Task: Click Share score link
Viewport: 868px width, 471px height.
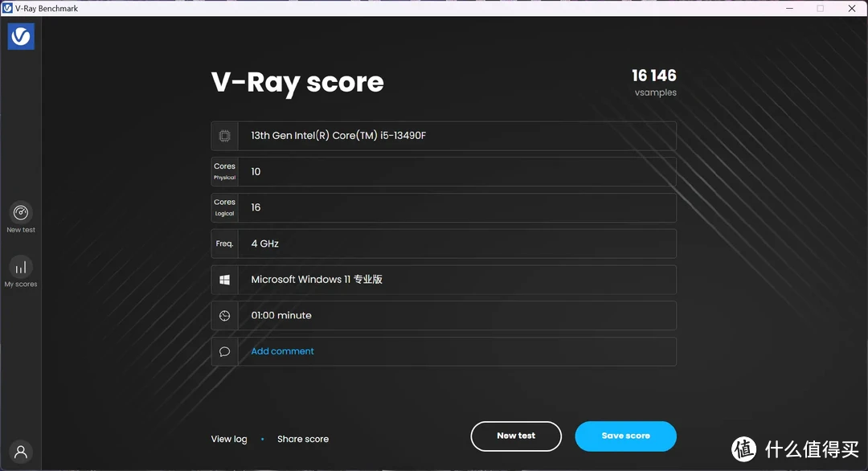Action: pos(303,439)
